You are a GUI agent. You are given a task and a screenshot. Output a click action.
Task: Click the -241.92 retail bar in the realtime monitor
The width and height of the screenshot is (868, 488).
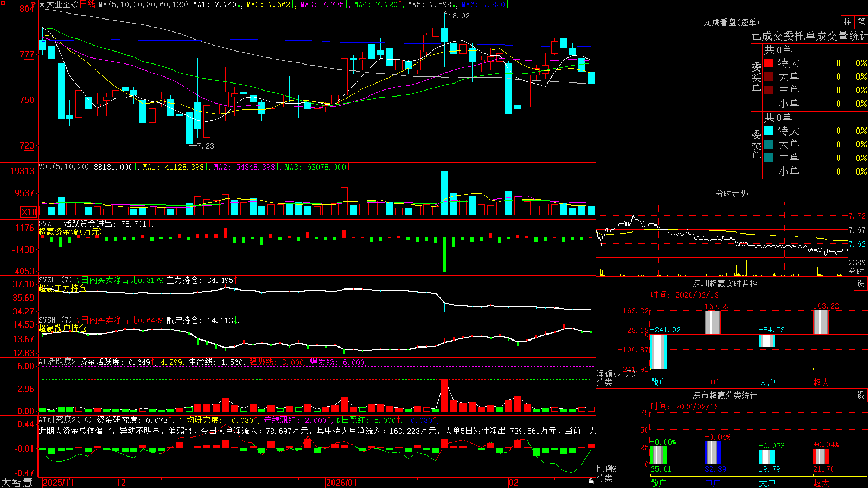pos(659,352)
